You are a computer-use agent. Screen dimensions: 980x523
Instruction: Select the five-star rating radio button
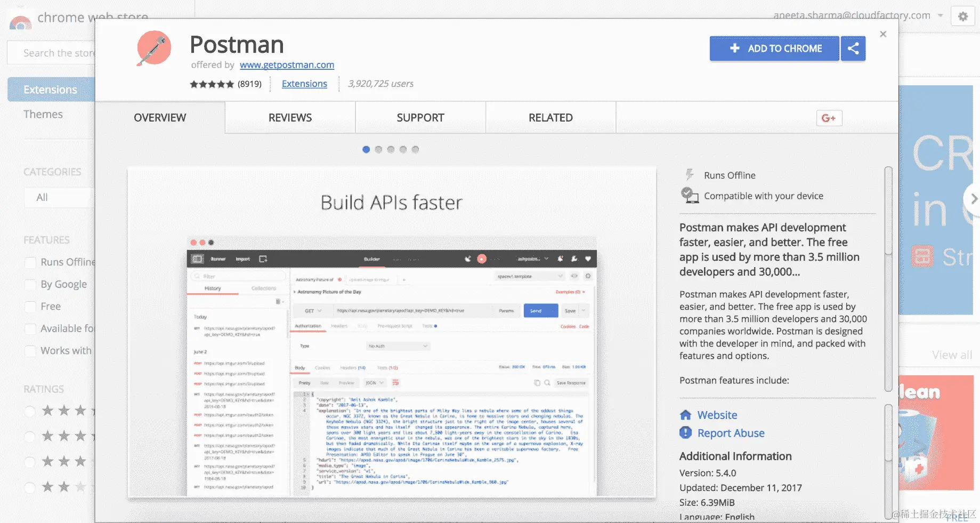[30, 411]
